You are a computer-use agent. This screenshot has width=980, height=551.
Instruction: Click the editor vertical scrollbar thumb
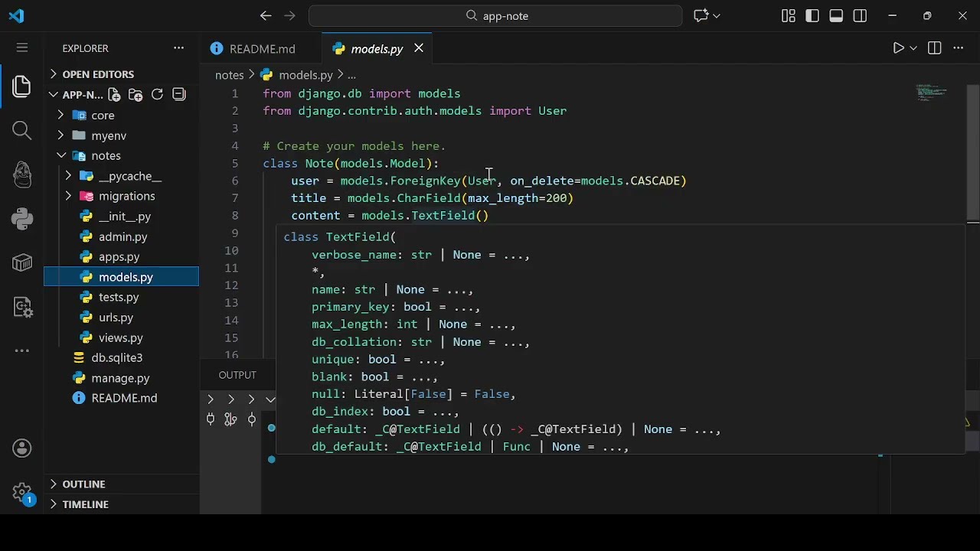[973, 152]
